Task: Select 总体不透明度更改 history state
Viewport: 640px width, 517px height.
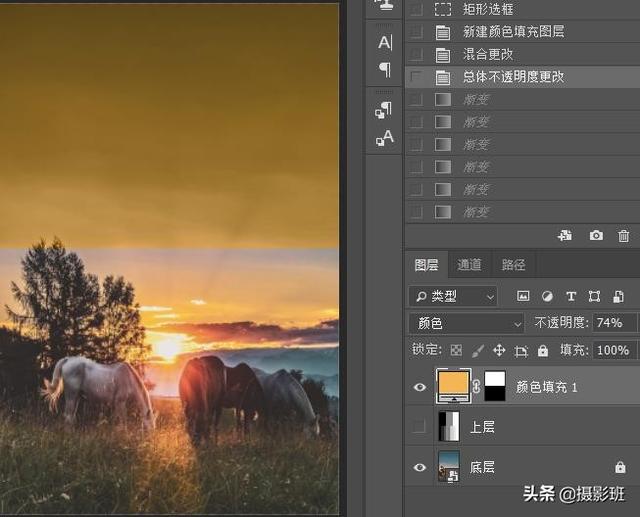Action: tap(522, 76)
